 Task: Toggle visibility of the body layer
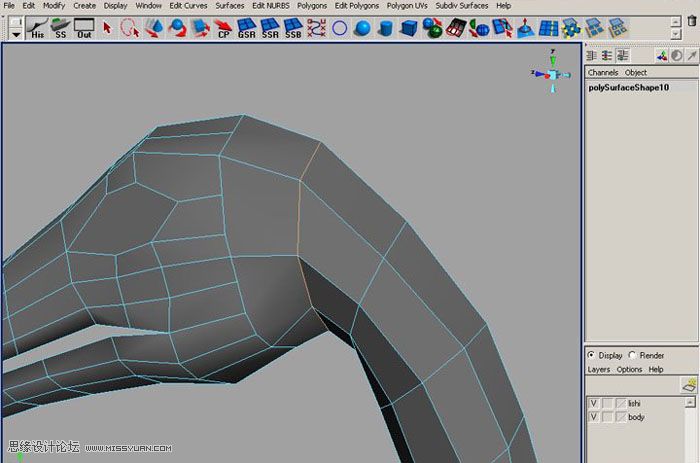[x=594, y=417]
